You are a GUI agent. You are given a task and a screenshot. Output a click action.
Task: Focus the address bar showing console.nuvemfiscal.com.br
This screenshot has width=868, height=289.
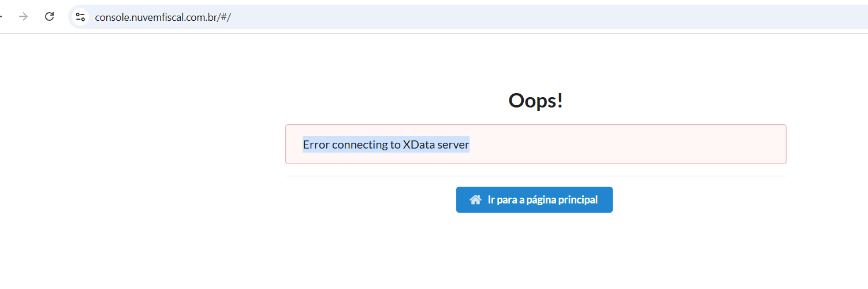click(468, 17)
